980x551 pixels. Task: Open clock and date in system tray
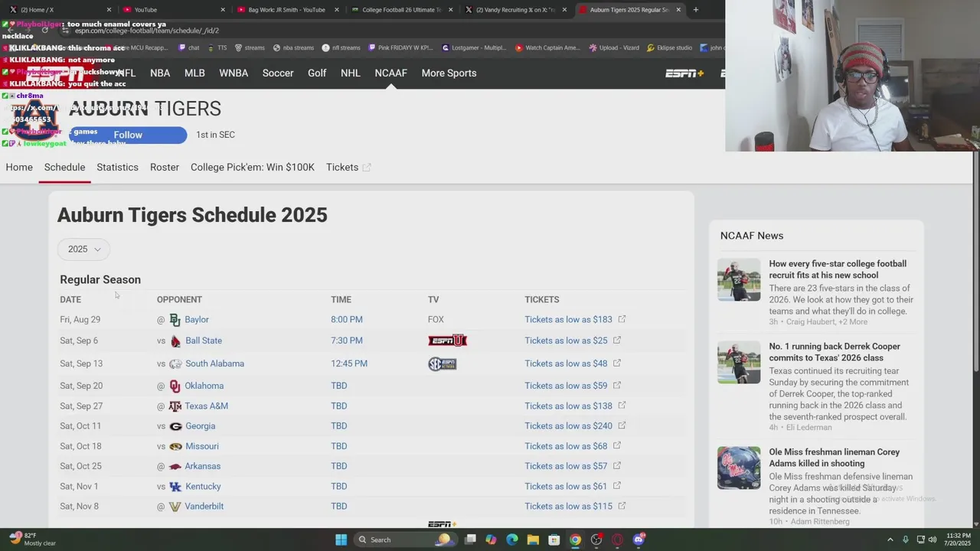[x=959, y=540]
